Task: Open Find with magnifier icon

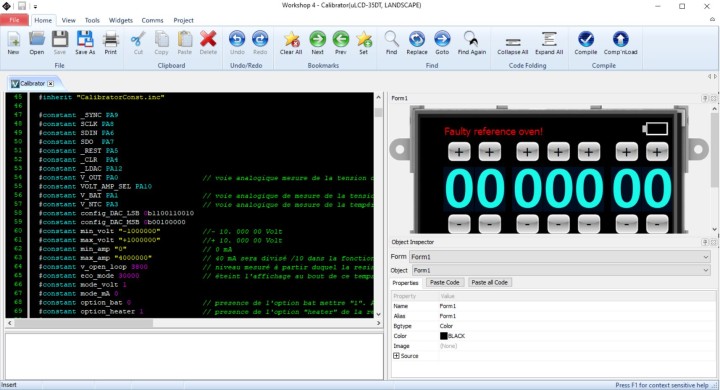Action: 391,43
